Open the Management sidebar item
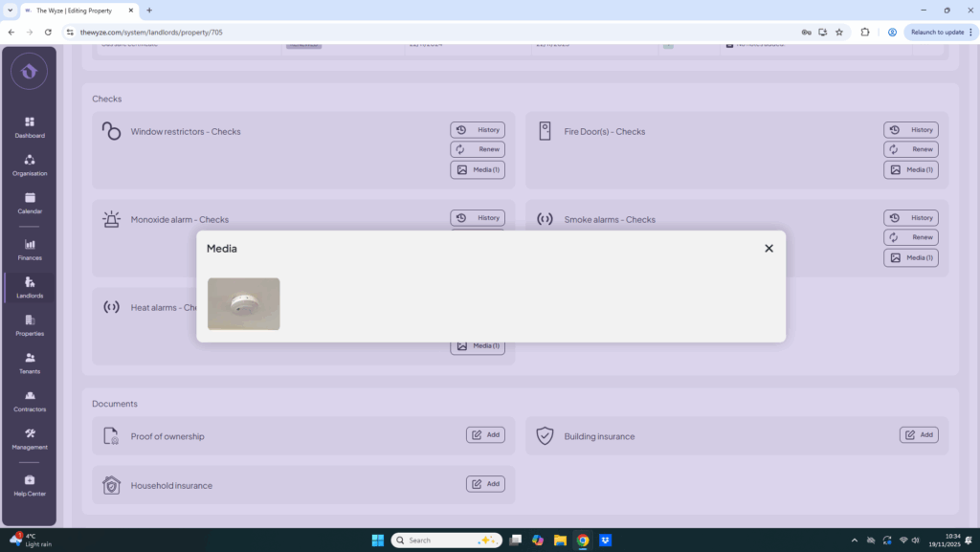980x552 pixels. click(30, 438)
